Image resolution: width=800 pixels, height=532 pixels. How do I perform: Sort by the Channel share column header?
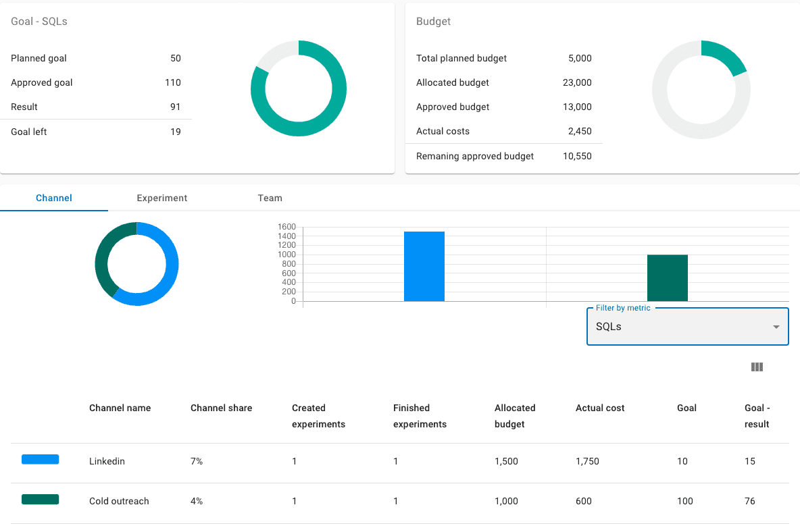(x=221, y=408)
